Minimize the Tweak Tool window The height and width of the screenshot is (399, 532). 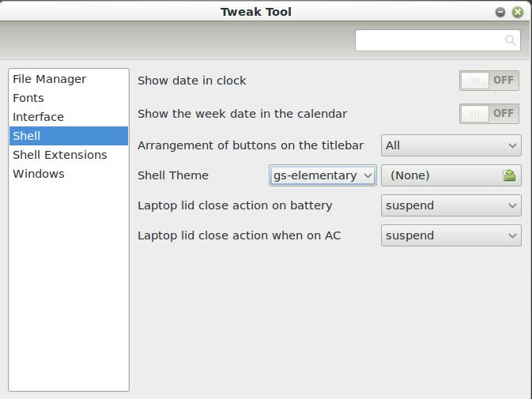pos(500,12)
